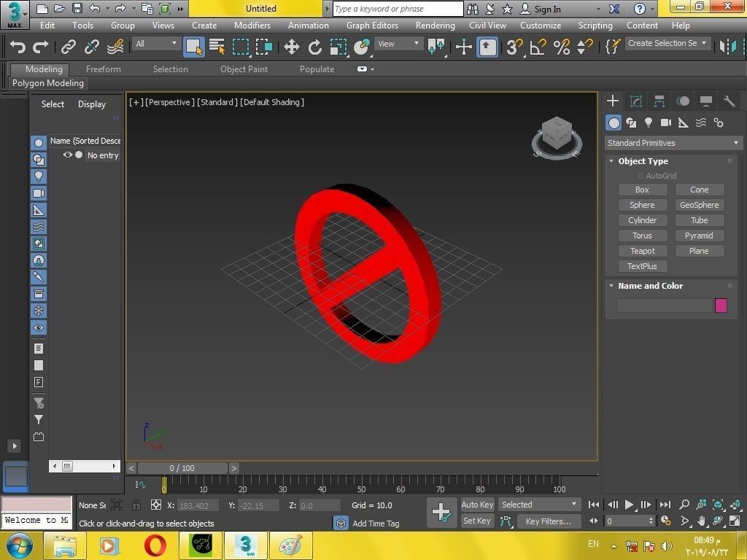Click the Select Object tool

click(194, 47)
